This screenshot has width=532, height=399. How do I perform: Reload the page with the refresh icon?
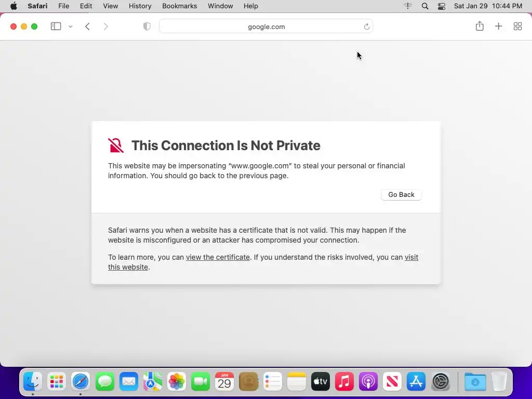coord(366,26)
